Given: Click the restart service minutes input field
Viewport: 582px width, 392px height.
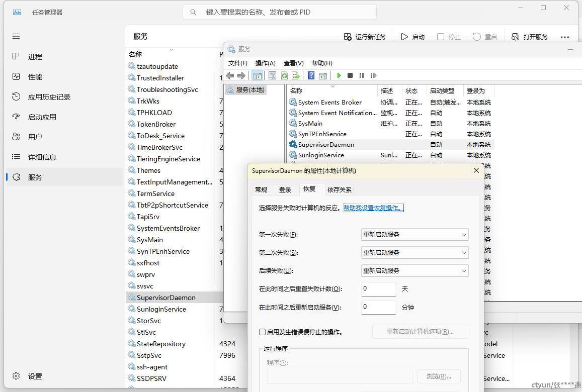Looking at the screenshot, I should coord(379,307).
